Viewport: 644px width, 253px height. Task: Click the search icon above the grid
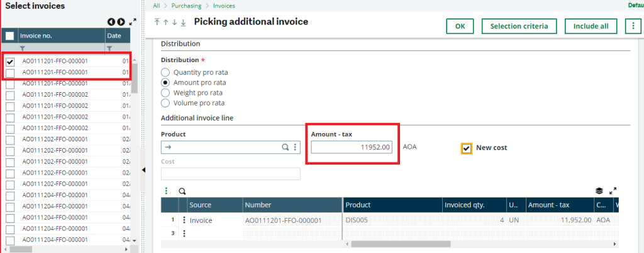(182, 191)
